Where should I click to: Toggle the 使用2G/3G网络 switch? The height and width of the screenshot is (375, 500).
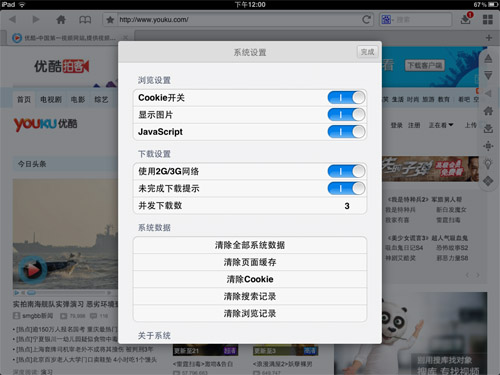coord(346,171)
